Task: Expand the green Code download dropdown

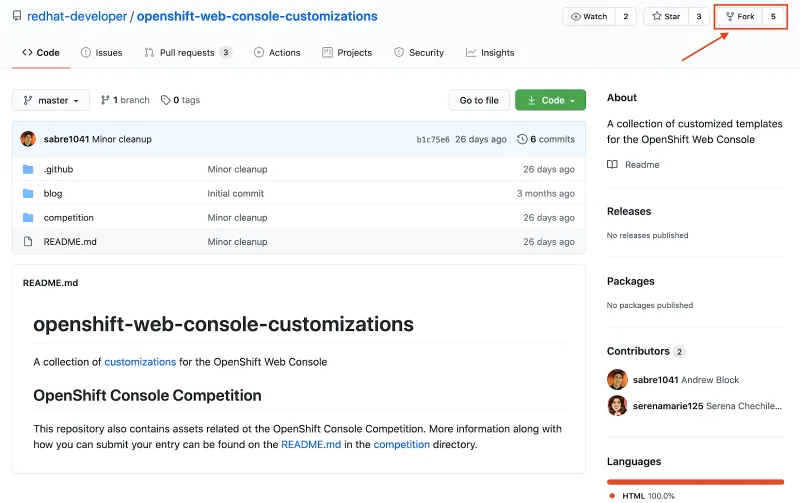Action: (550, 100)
